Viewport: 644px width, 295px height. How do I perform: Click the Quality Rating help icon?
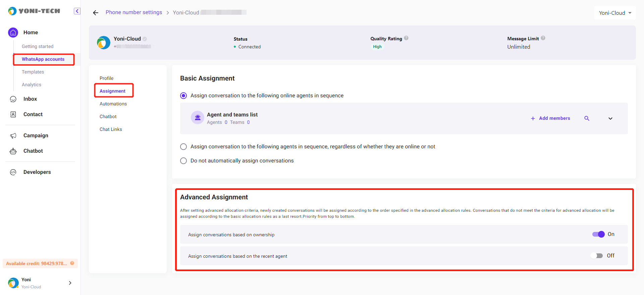click(406, 38)
